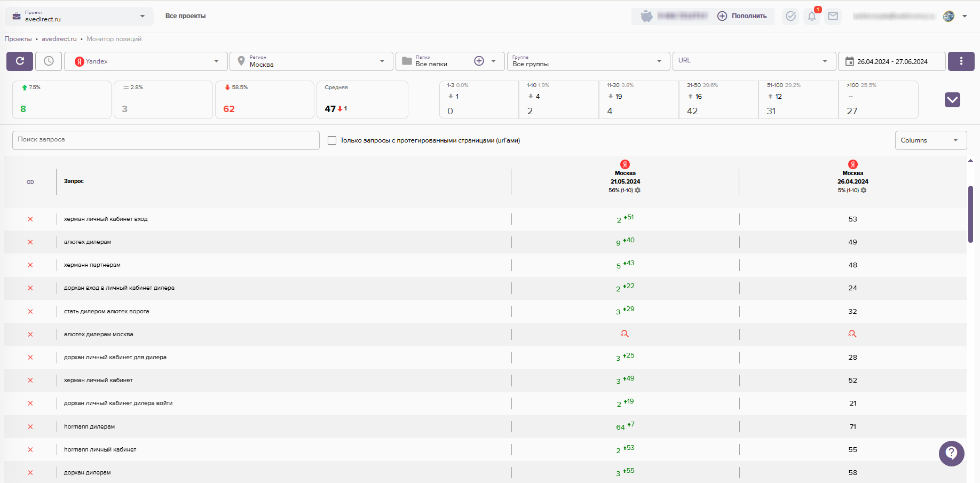Viewport: 980px width, 483px height.
Task: Click the 'Поиск запроса' search field
Action: 165,140
